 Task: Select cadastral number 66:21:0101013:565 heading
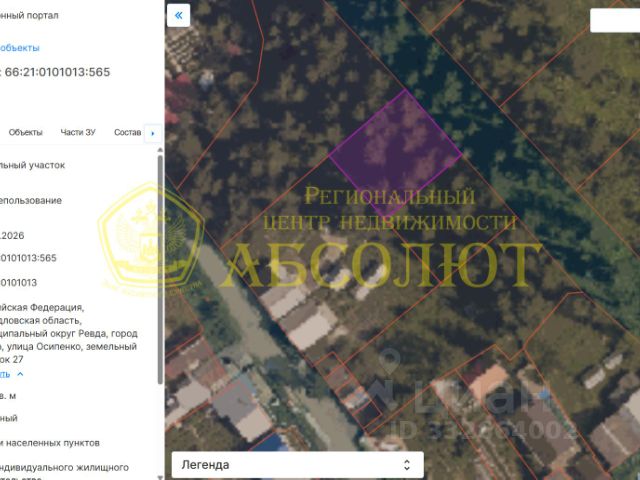tap(58, 72)
